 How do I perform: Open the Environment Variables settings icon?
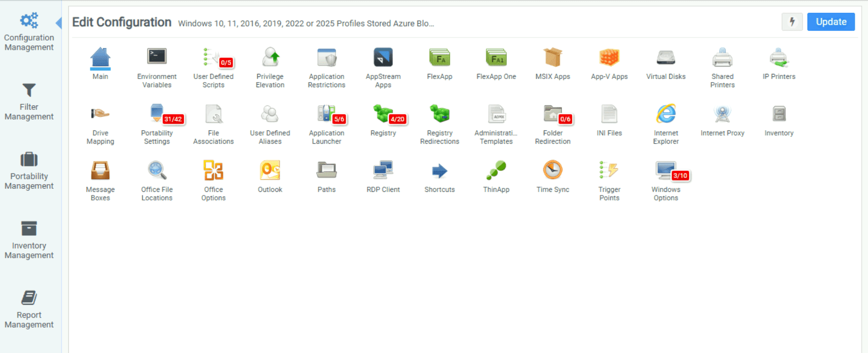point(157,57)
